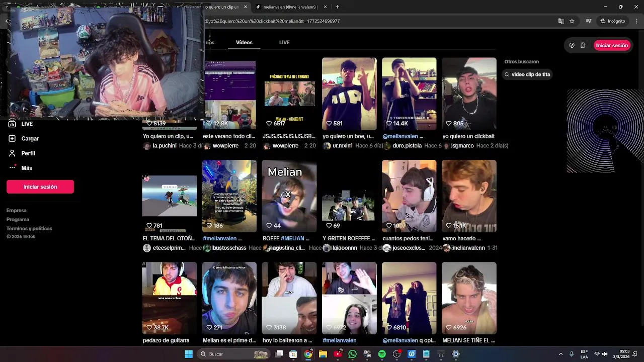
Task: Click the translate page icon in address bar
Action: [x=561, y=21]
